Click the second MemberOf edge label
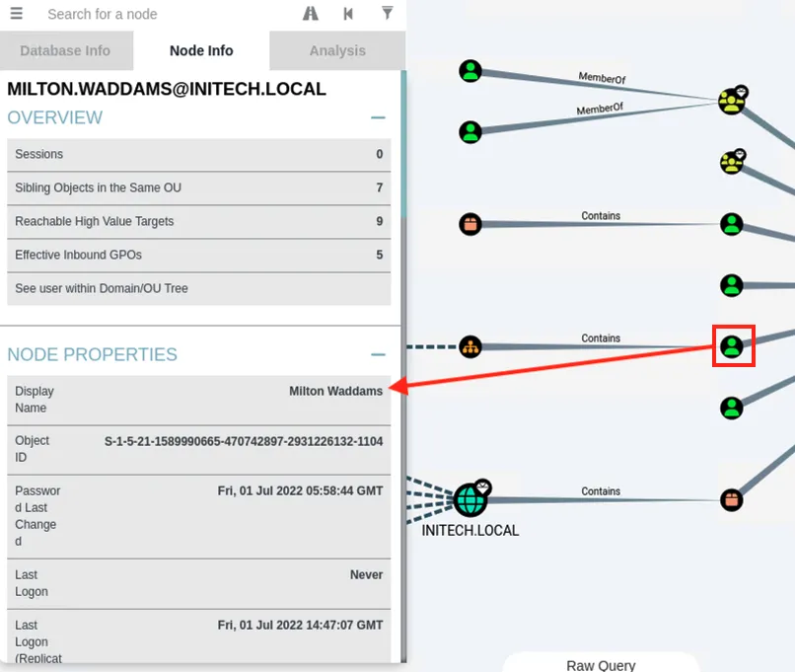The image size is (795, 672). click(600, 109)
